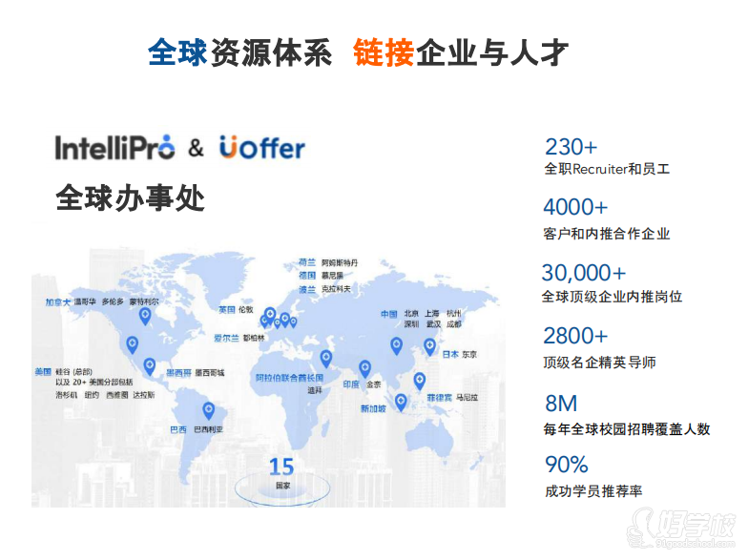The image size is (748, 560).
Task: Click the 8M campus recruitment figure
Action: [x=560, y=403]
